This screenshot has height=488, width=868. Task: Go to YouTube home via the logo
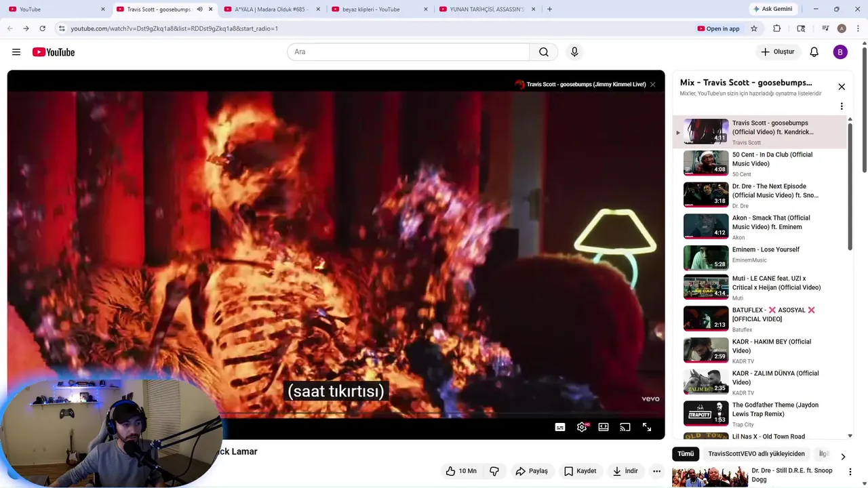(54, 52)
